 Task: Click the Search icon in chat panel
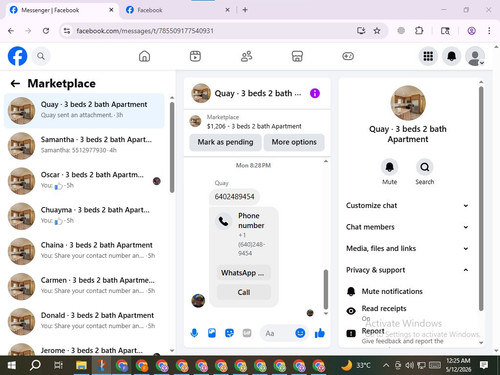(425, 167)
